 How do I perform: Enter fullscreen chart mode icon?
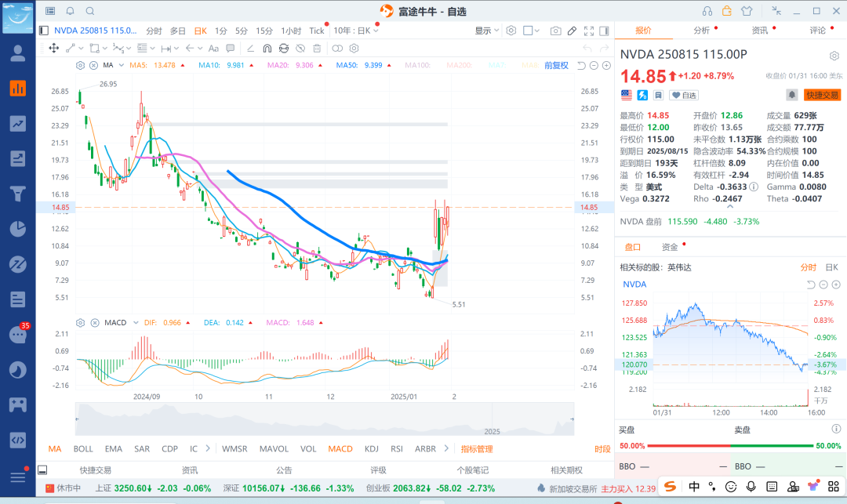pyautogui.click(x=589, y=31)
